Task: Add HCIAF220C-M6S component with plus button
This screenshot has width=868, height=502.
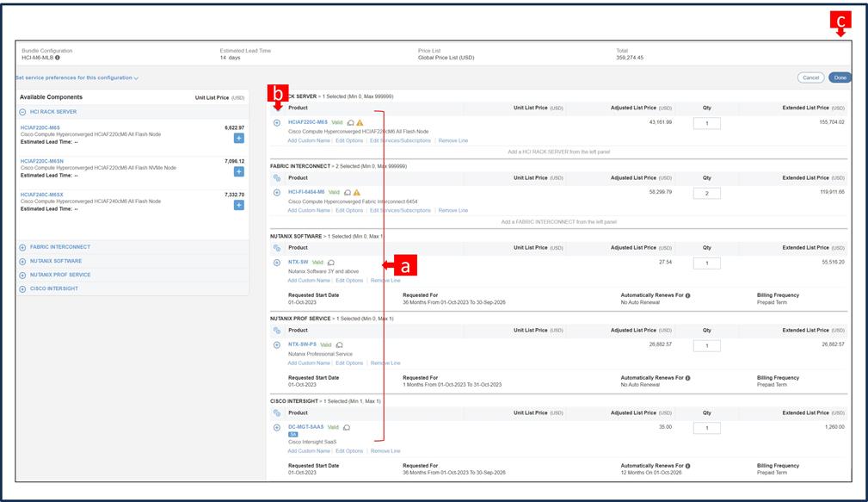Action: (238, 138)
